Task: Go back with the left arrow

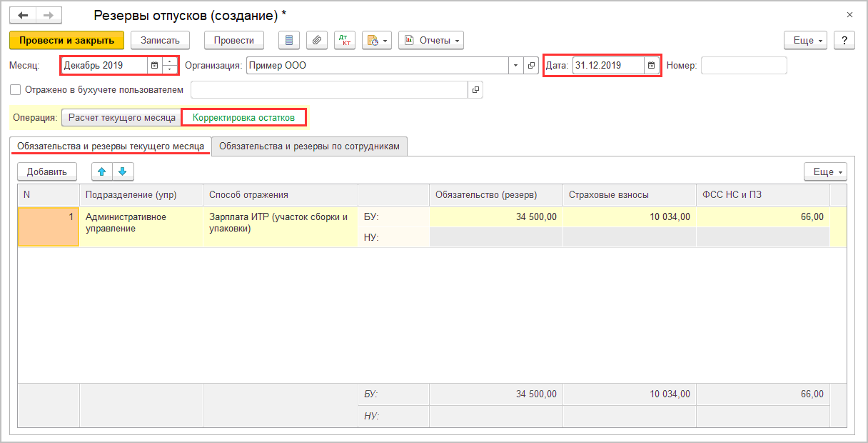Action: point(23,15)
